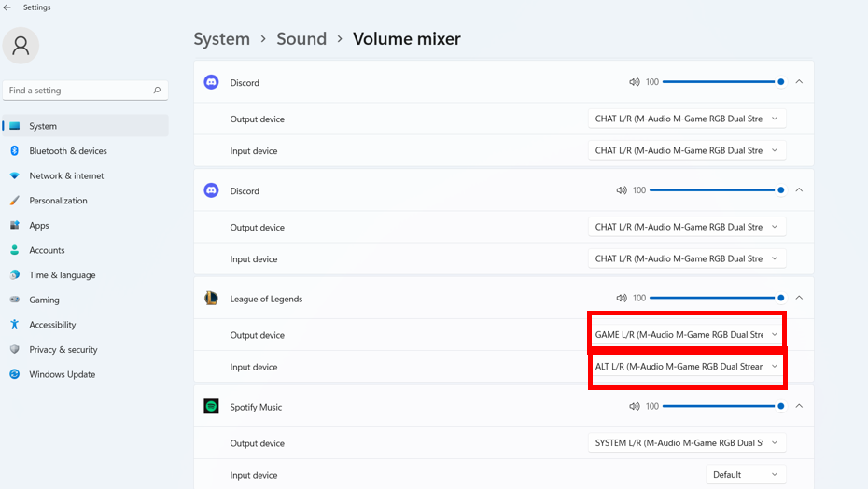Screen dimensions: 868x489
Task: Go to System breadcrumb link
Action: [221, 39]
